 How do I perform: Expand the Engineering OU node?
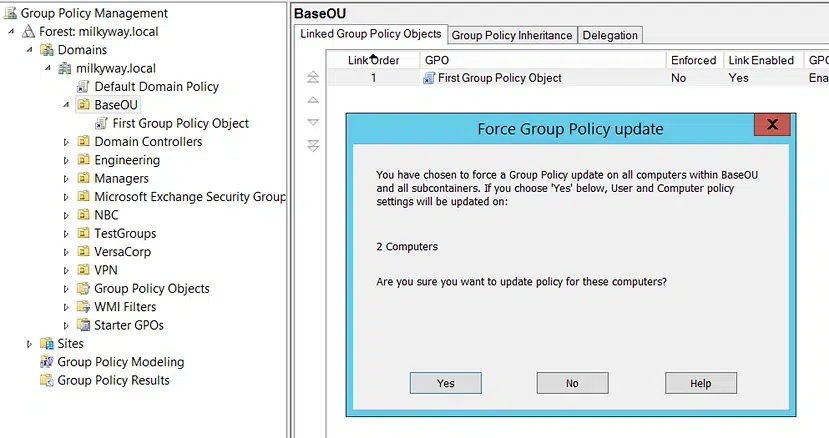67,160
